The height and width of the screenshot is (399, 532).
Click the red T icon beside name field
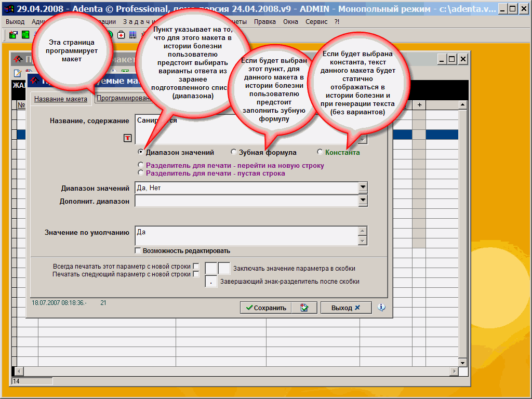[x=127, y=138]
